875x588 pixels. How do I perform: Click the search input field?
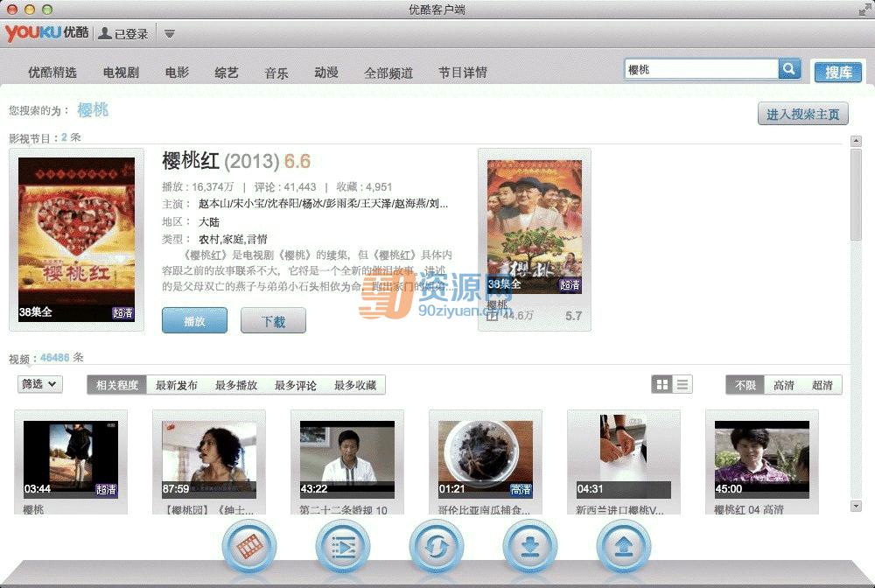coord(702,69)
